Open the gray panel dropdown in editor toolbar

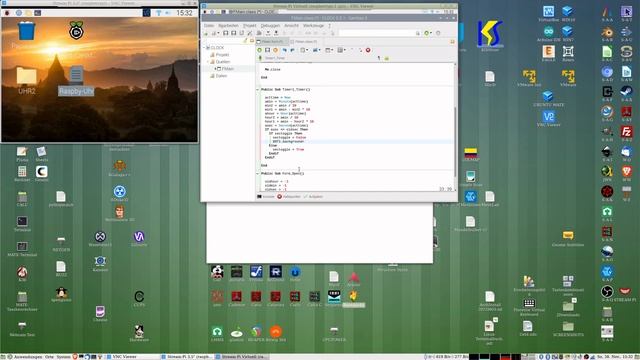click(x=341, y=50)
